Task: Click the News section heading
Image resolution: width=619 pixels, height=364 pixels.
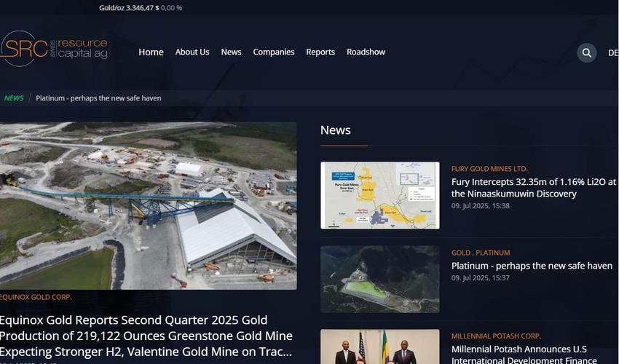Action: [x=335, y=130]
